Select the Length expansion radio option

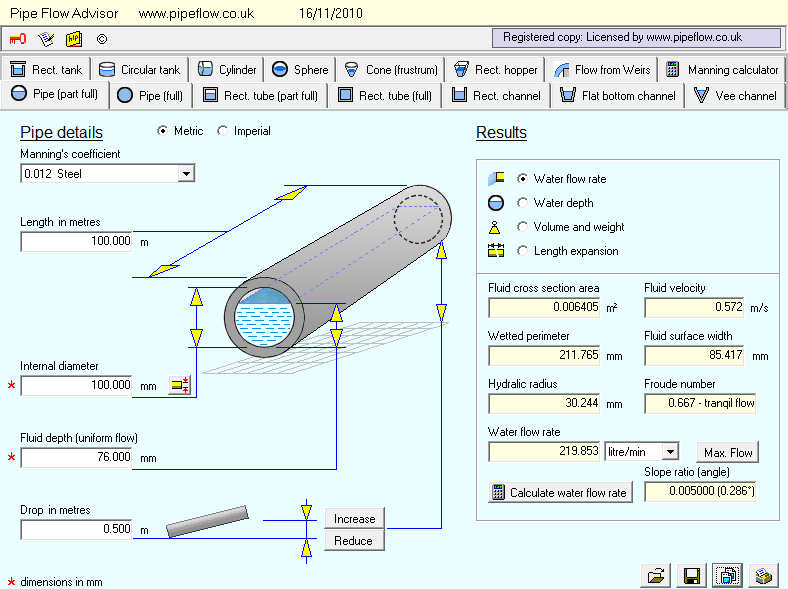click(x=522, y=251)
